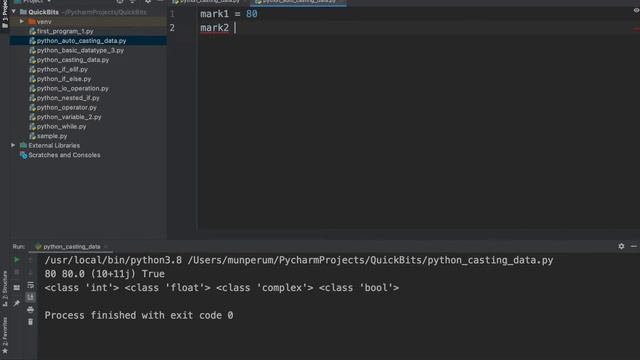Open python_operator.py file
This screenshot has width=640, height=360.
pyautogui.click(x=67, y=107)
